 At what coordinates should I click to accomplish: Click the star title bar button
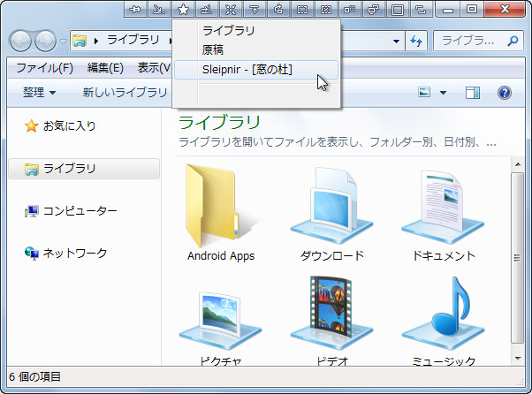[183, 9]
